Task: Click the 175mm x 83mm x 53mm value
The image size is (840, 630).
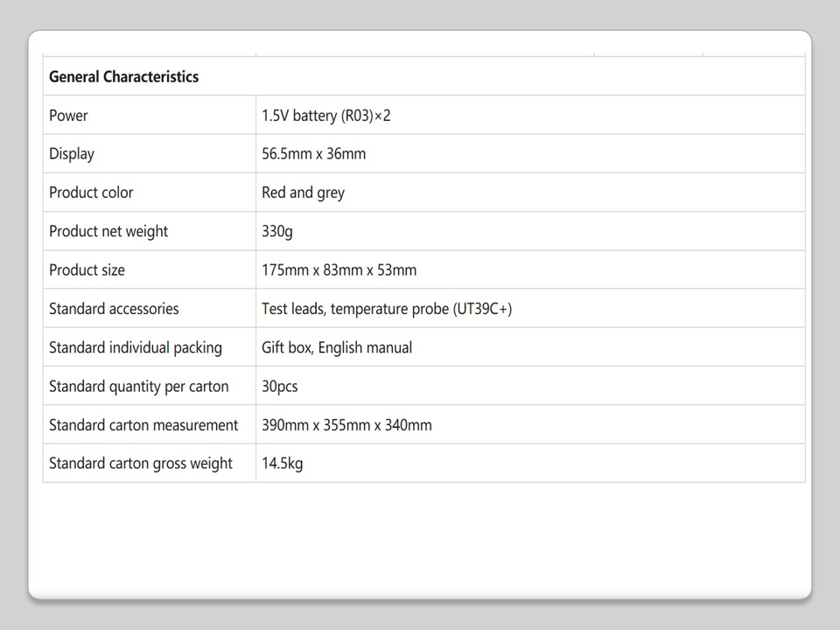Action: pos(339,270)
